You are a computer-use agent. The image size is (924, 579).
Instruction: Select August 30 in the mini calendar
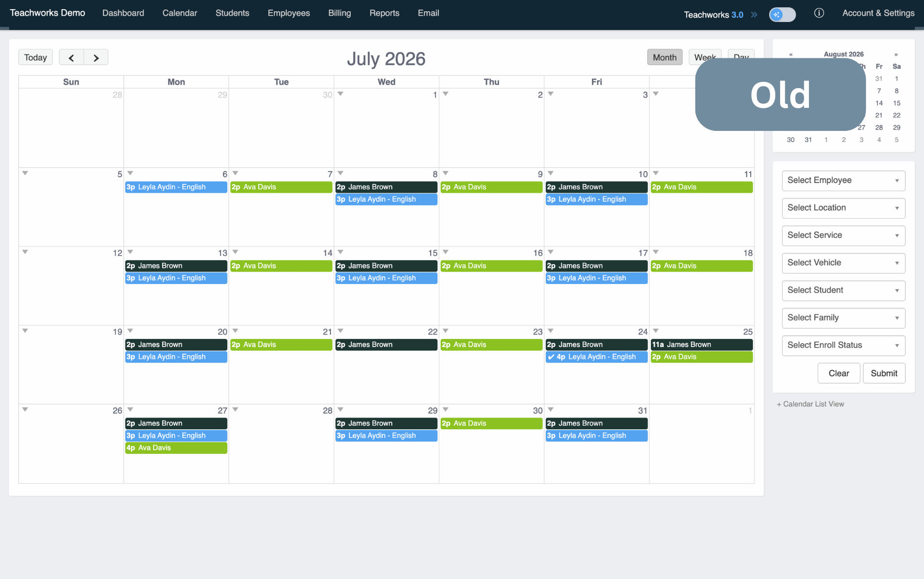pyautogui.click(x=791, y=140)
